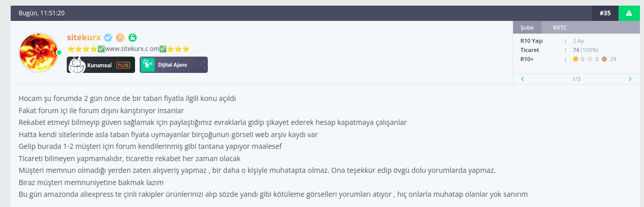Open the sitekurx fiery avatar image
The height and width of the screenshot is (207, 644).
pyautogui.click(x=39, y=53)
